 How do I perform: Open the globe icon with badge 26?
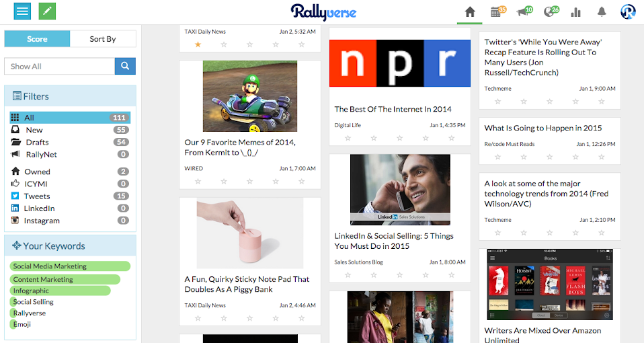pos(551,11)
